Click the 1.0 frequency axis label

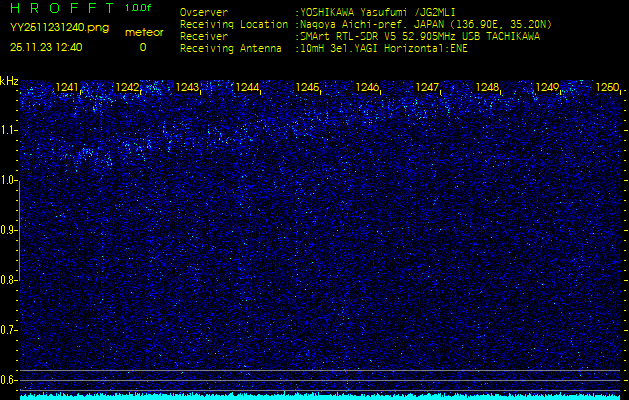pos(9,180)
